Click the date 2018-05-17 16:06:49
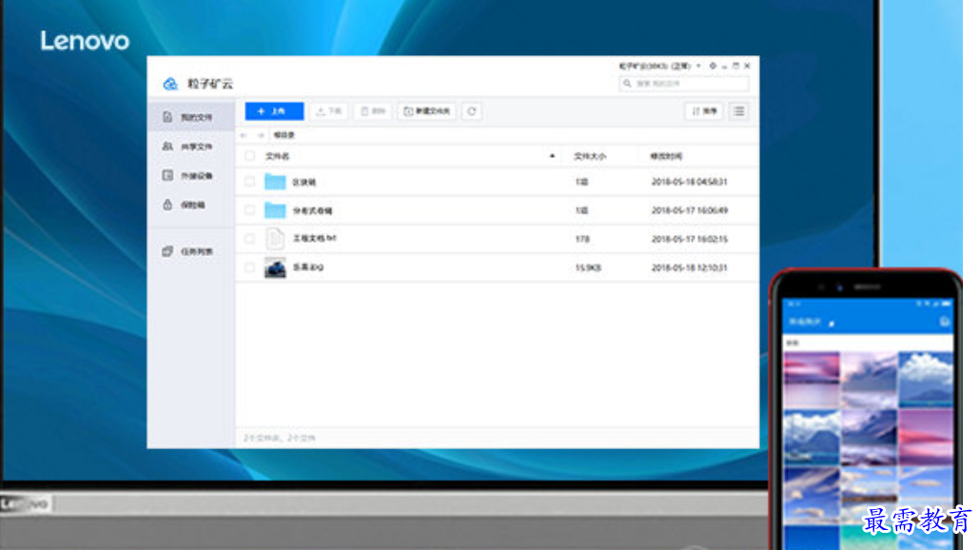The width and height of the screenshot is (980, 550). pos(690,210)
